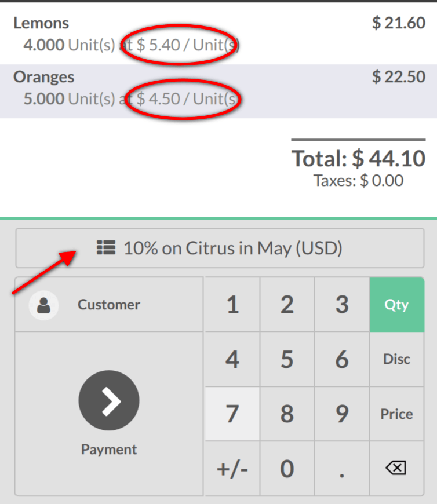Click the round Payment arrow icon

(109, 401)
